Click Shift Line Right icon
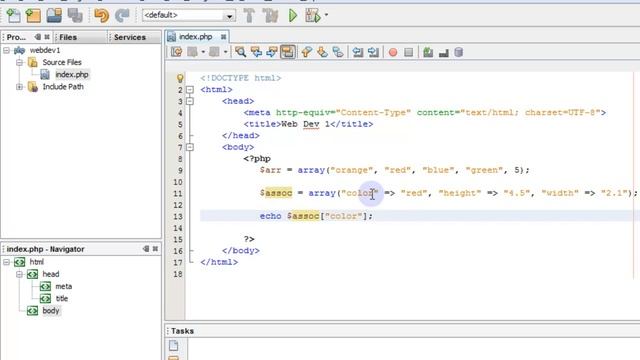The image size is (640, 360). pyautogui.click(x=373, y=52)
